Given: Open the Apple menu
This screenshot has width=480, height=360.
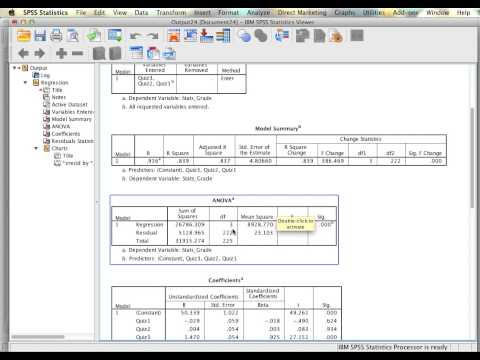Looking at the screenshot, I should pyautogui.click(x=12, y=13).
